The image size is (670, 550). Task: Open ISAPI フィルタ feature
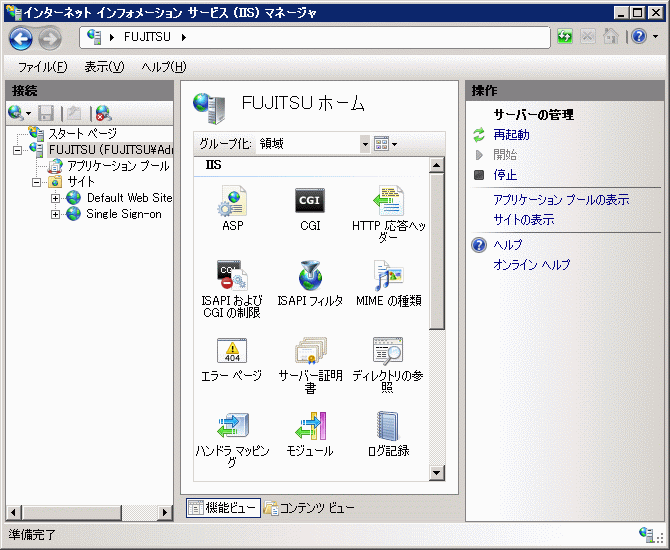click(310, 283)
